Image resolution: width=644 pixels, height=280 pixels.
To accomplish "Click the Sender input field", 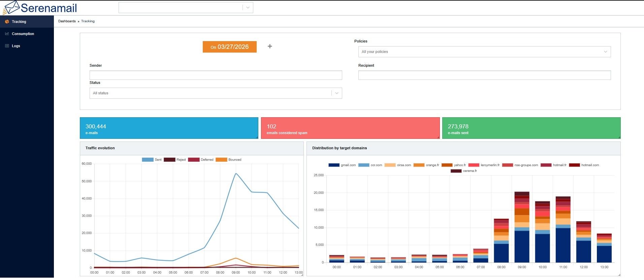I will (x=216, y=75).
